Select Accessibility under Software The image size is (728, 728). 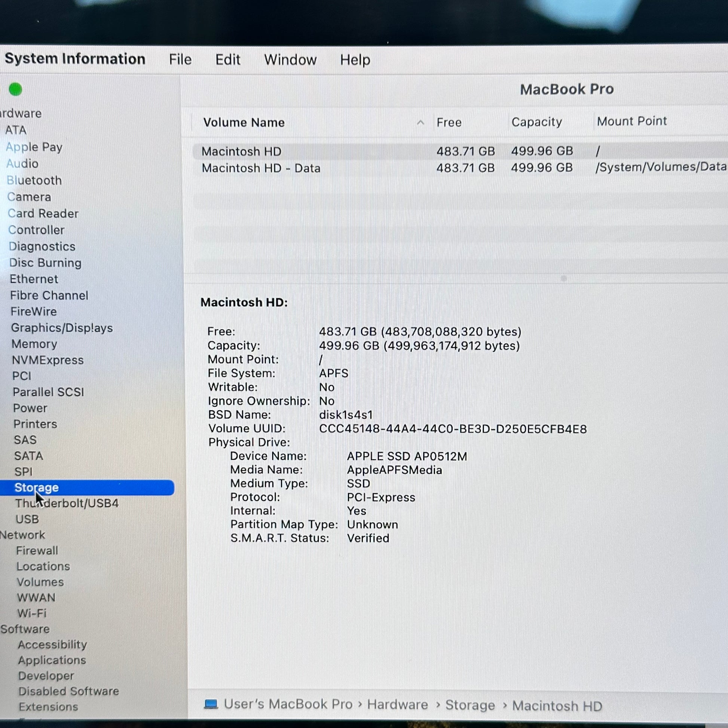tap(52, 644)
